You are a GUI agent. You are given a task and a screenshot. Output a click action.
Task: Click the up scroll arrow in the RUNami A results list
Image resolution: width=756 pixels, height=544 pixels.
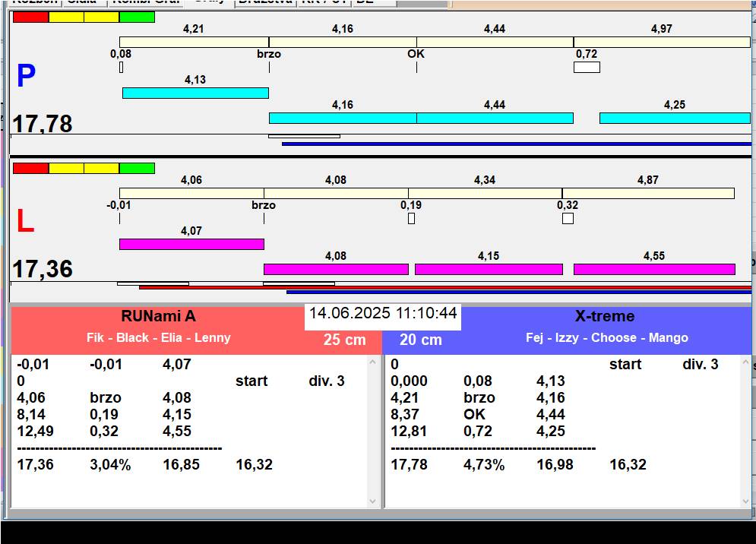coord(373,362)
